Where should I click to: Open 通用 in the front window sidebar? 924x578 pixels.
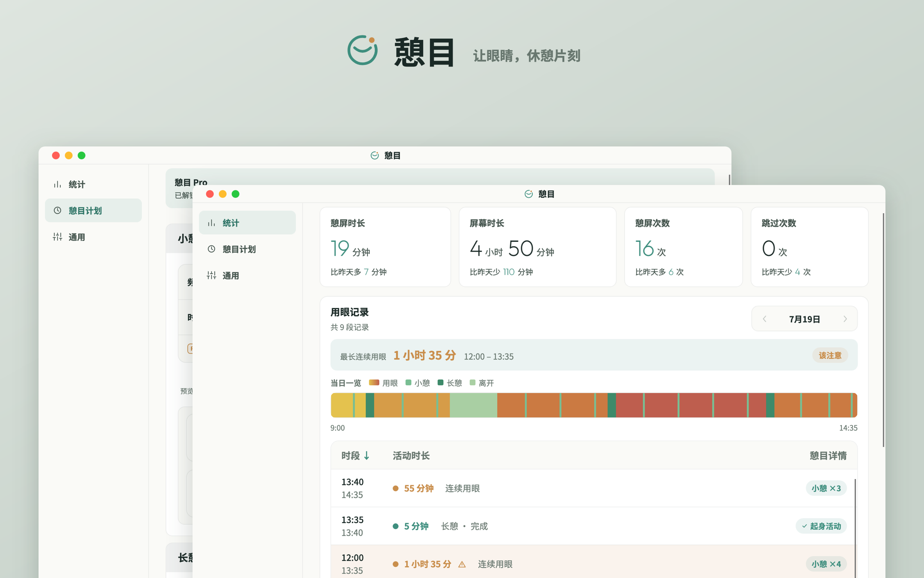(247, 275)
